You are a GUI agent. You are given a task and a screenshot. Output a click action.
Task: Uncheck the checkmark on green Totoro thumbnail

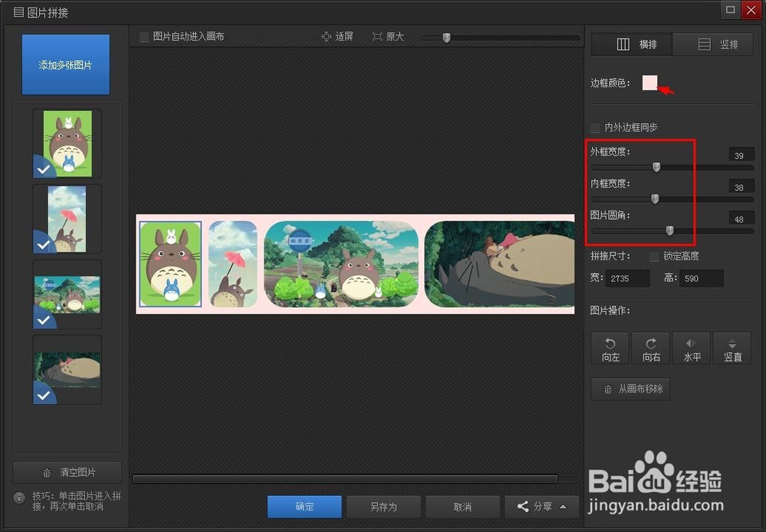click(x=44, y=168)
